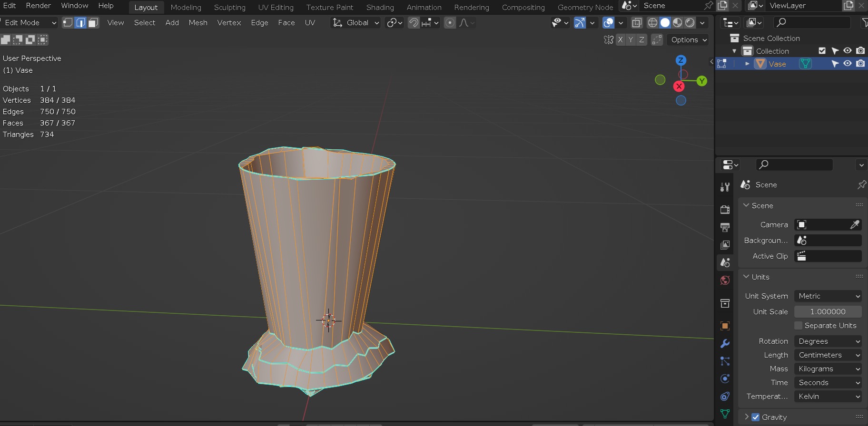This screenshot has width=868, height=426.
Task: Open Global transform orientation dropdown
Action: (x=355, y=23)
